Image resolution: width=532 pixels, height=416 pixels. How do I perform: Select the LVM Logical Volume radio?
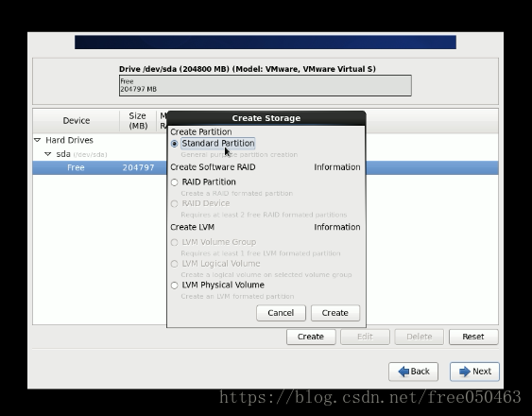point(175,264)
